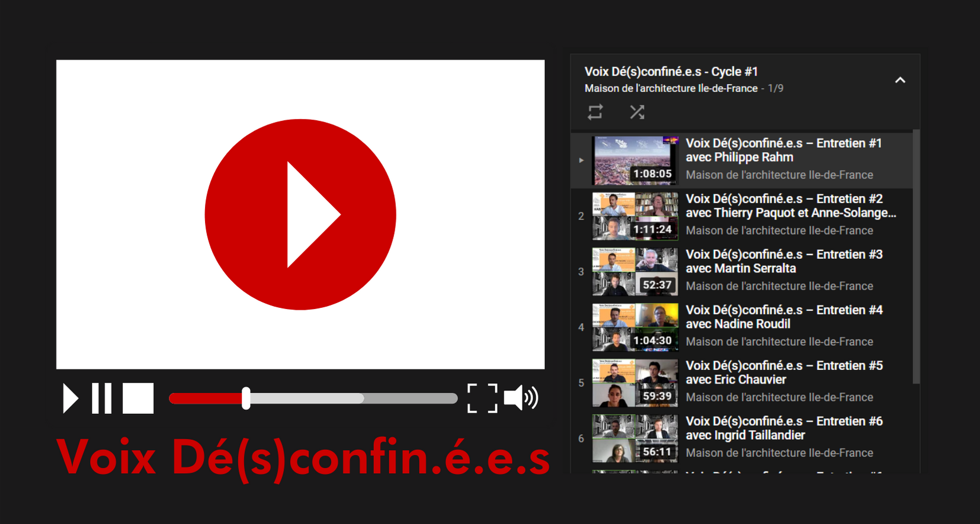Open the Maison de l'architecture channel link in header
Image resolution: width=980 pixels, height=524 pixels.
(x=671, y=88)
